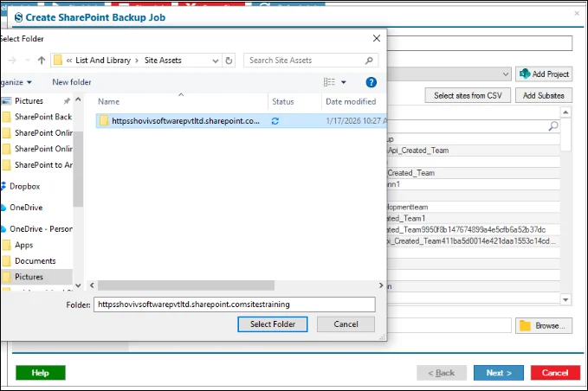Expand address bar path history dropdown
This screenshot has height=391, width=588.
pyautogui.click(x=216, y=61)
